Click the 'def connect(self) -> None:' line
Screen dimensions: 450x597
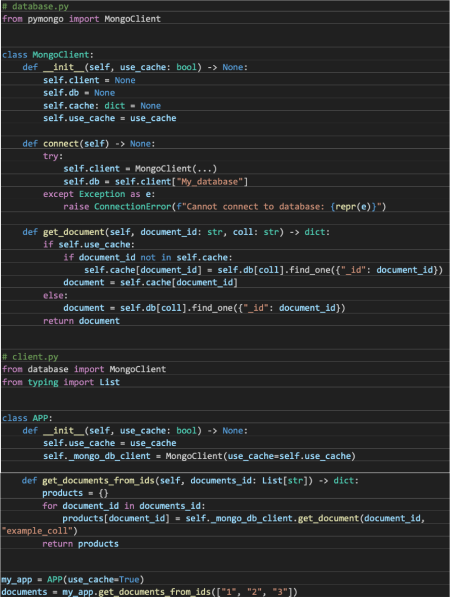(89, 144)
